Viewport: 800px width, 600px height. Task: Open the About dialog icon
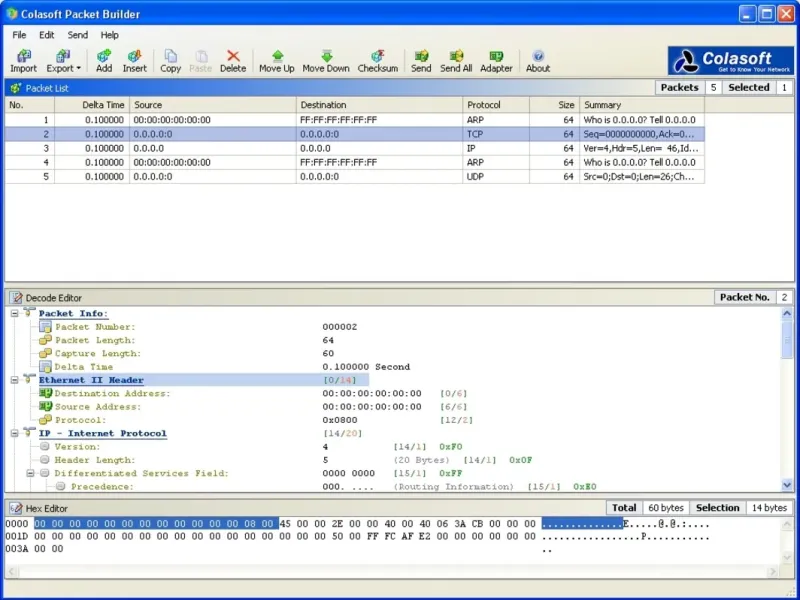[538, 60]
